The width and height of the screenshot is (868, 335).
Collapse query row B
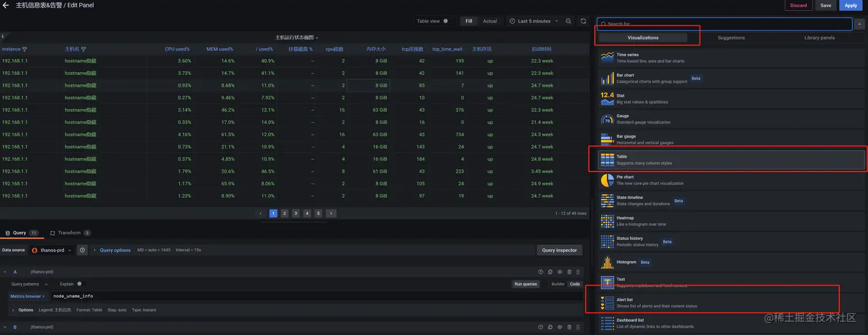[5, 327]
